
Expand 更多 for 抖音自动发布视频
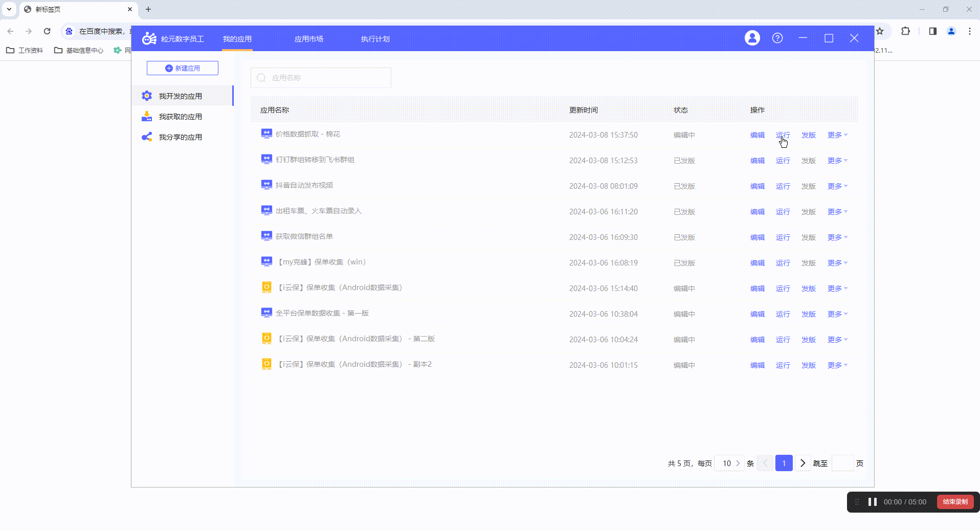(x=837, y=186)
